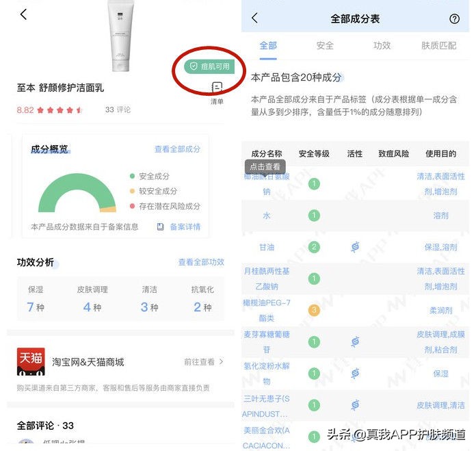
Task: Switch to the 肤质匹配 tab
Action: pyautogui.click(x=438, y=46)
